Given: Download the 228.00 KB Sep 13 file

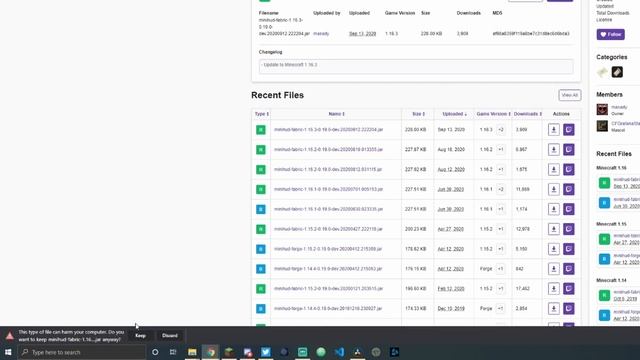Looking at the screenshot, I should tap(553, 130).
